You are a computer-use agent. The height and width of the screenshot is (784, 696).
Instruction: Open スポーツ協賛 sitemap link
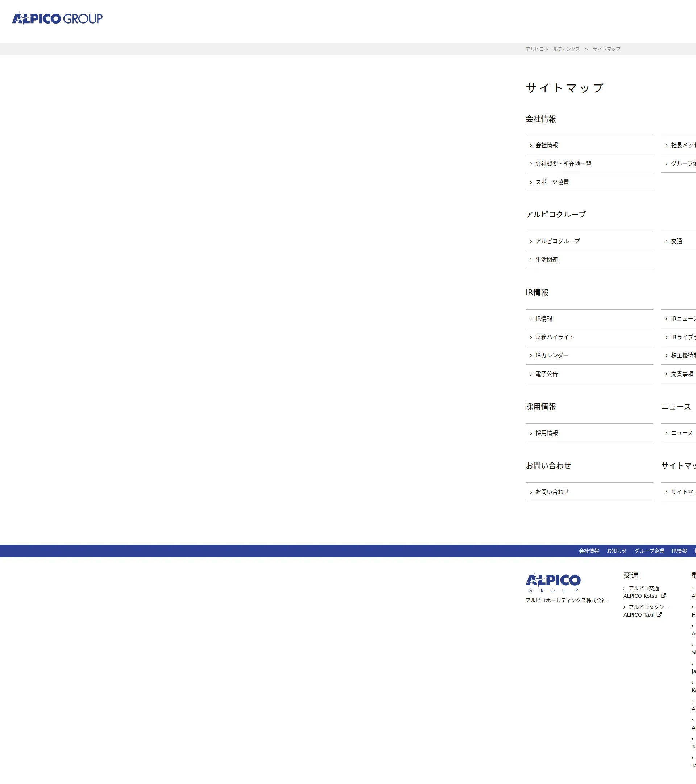click(x=552, y=182)
